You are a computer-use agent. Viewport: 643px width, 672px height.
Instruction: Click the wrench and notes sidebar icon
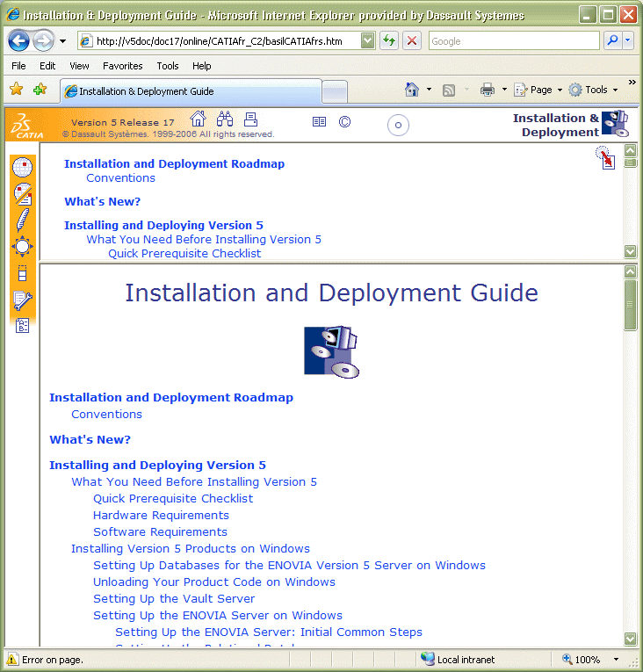click(23, 300)
